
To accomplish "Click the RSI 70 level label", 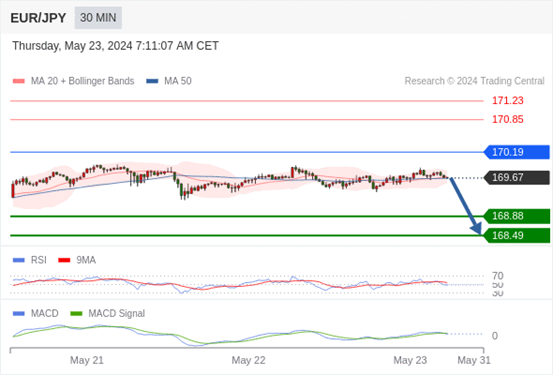I will pos(498,276).
